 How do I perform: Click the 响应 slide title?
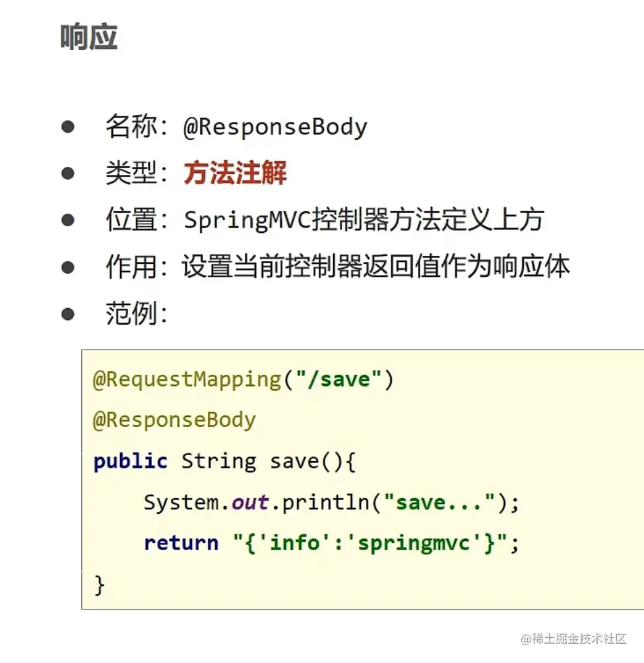89,37
